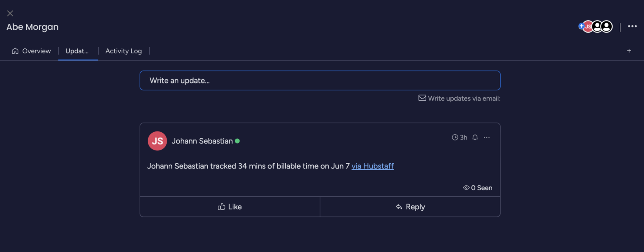This screenshot has width=644, height=252.
Task: Click Johann Sebastian author name
Action: click(202, 141)
